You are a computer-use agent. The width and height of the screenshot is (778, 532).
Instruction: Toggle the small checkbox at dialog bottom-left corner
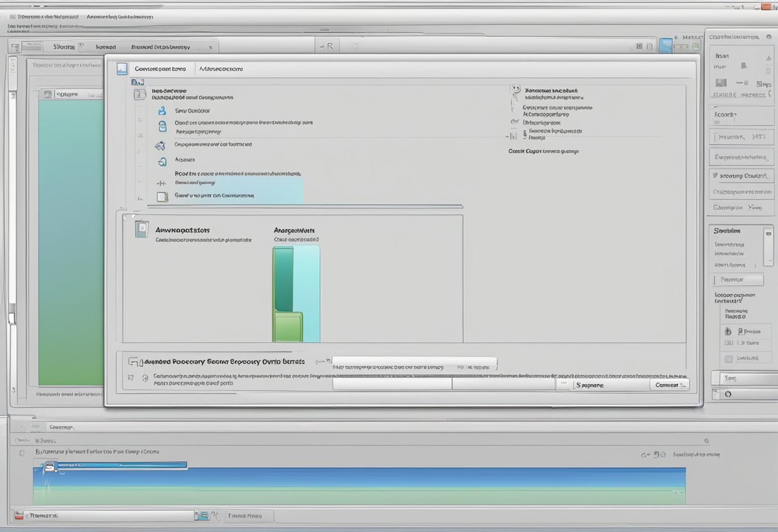[x=131, y=378]
